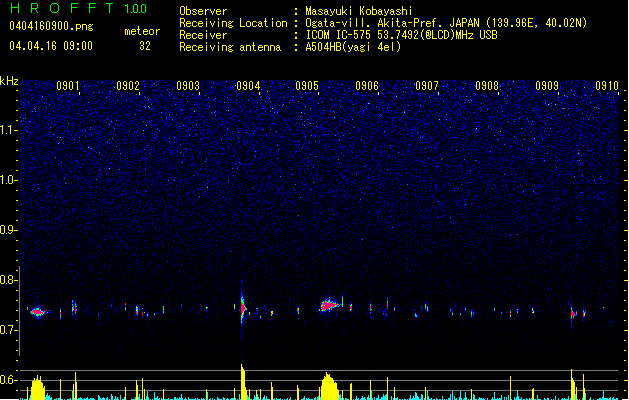Click the 0910 time marker
This screenshot has height=400, width=629.
(x=607, y=86)
